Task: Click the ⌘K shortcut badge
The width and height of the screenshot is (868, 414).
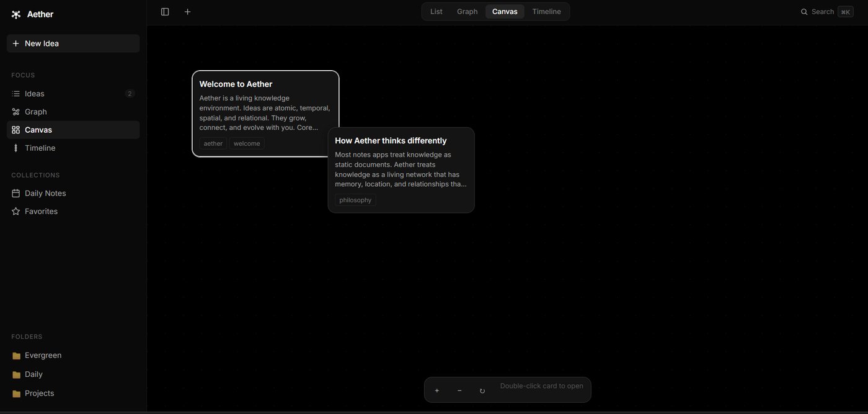Action: [x=846, y=12]
